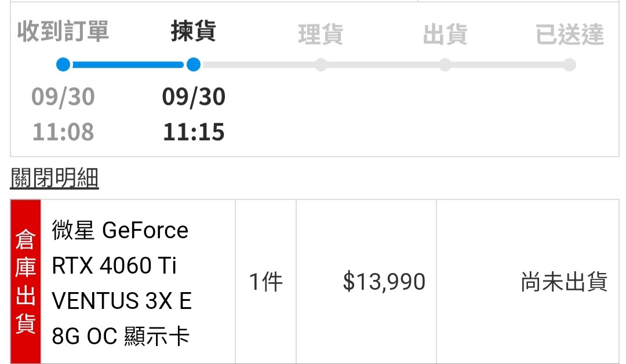The width and height of the screenshot is (626, 364).
Task: Click the 1件 quantity cell
Action: coord(265,282)
